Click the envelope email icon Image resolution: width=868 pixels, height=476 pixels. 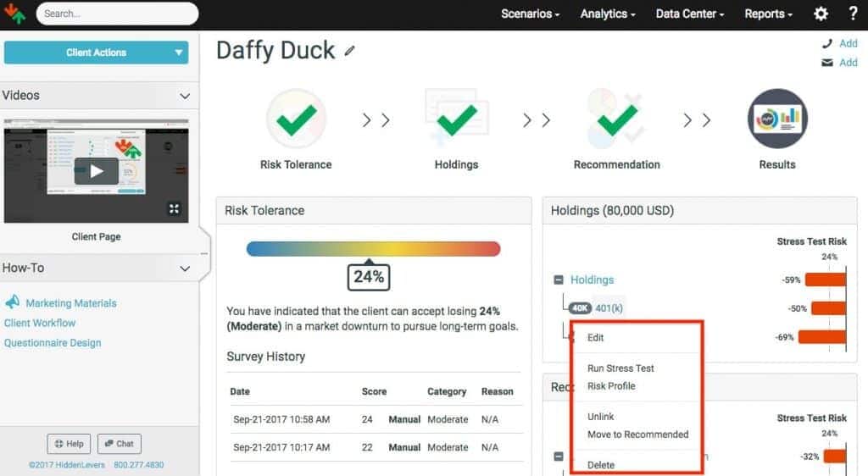pyautogui.click(x=827, y=63)
